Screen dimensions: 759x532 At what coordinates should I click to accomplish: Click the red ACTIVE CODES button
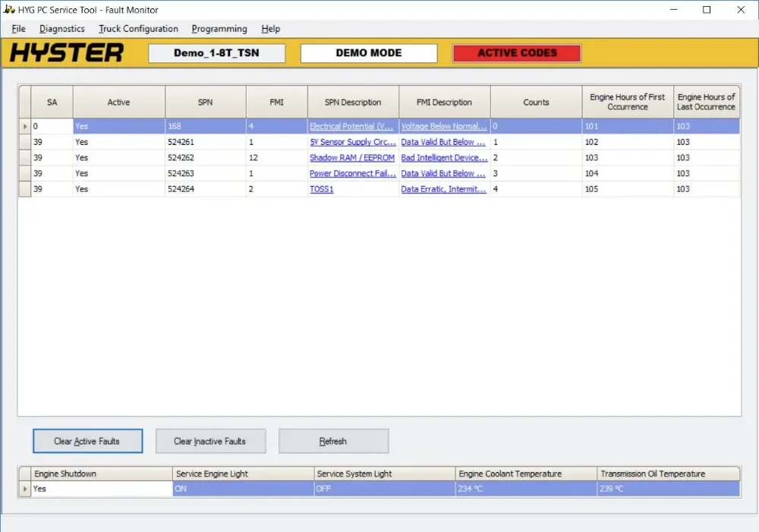pos(517,53)
